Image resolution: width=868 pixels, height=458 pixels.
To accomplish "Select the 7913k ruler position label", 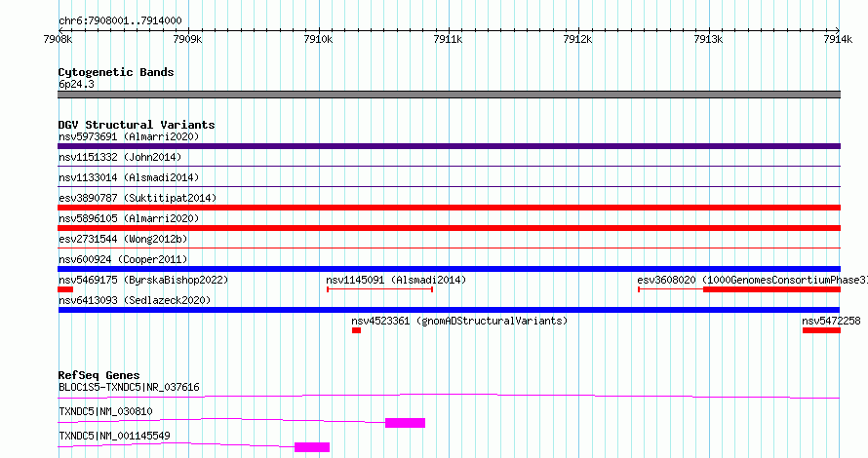I will tap(708, 39).
